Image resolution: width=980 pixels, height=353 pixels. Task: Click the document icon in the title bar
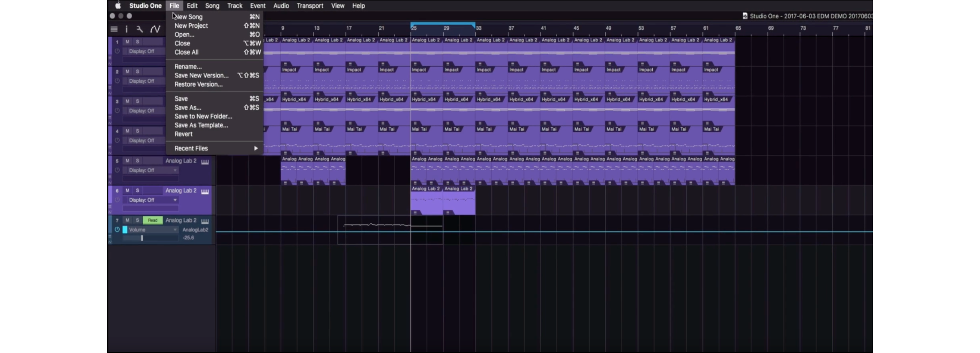tap(745, 16)
